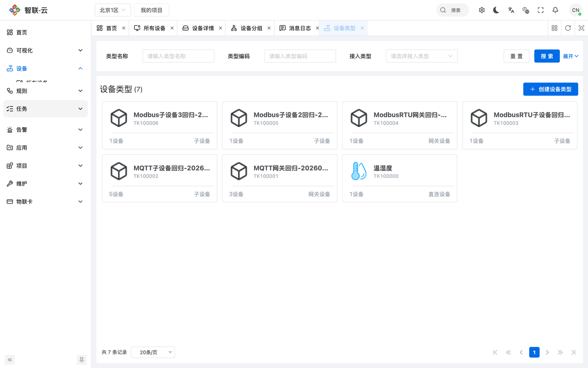Click the 重置 reset button
Viewport: 588px width, 368px height.
pyautogui.click(x=517, y=56)
